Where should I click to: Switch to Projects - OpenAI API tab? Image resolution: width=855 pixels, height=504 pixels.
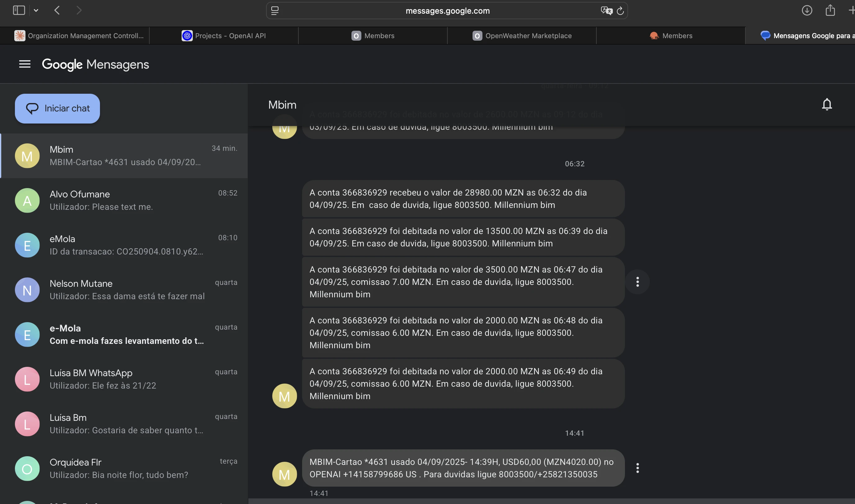[x=224, y=36]
